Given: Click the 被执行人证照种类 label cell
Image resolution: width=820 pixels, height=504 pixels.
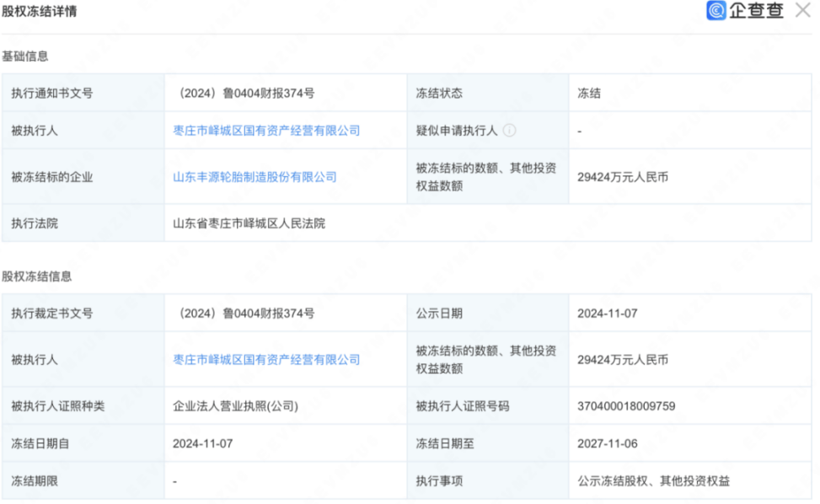Looking at the screenshot, I should click(x=83, y=405).
